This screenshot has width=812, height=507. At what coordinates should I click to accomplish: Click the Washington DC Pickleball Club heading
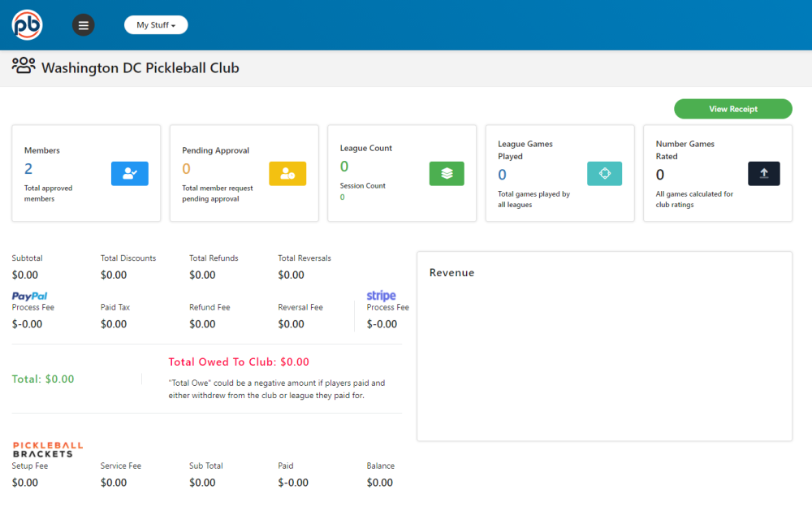[x=140, y=68]
